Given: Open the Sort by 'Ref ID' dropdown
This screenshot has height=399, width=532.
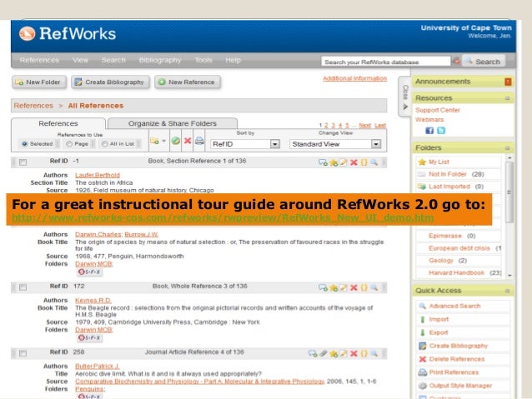Looking at the screenshot, I should click(x=245, y=144).
